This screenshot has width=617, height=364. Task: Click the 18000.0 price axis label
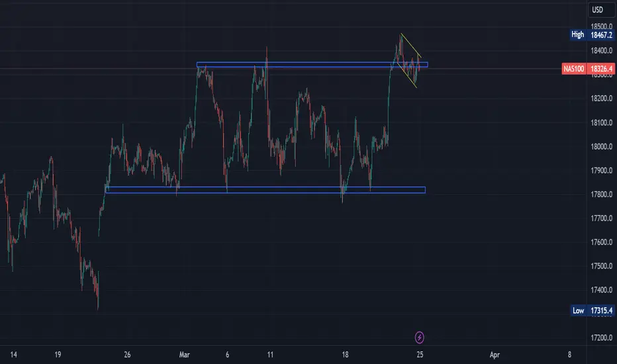tap(602, 146)
